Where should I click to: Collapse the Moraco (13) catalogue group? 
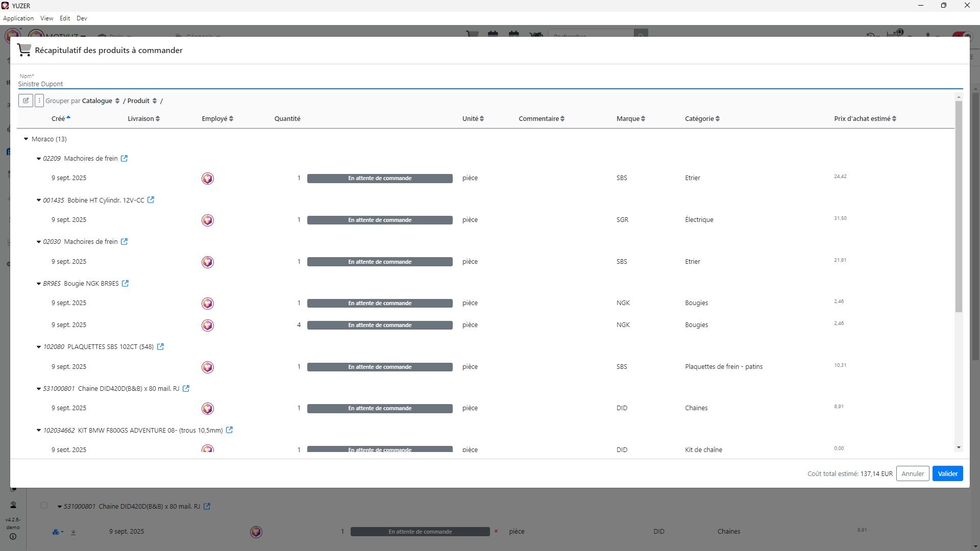(26, 139)
